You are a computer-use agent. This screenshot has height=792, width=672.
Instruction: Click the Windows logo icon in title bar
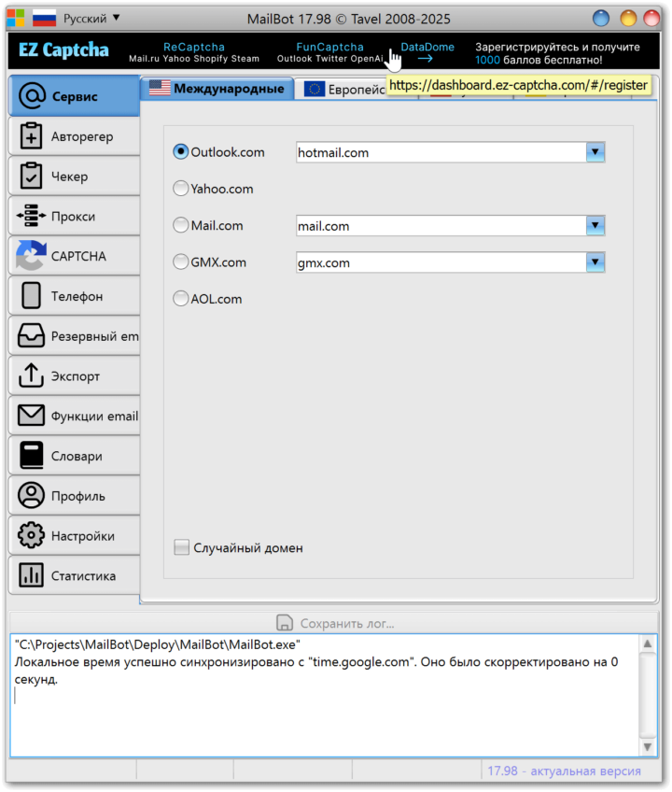pos(16,18)
